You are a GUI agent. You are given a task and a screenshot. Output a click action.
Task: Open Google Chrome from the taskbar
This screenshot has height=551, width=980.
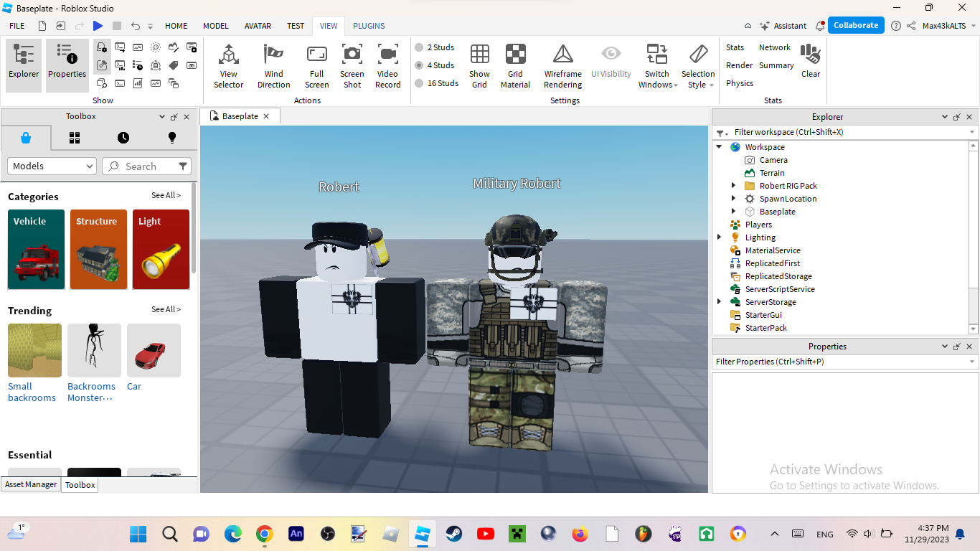[265, 534]
